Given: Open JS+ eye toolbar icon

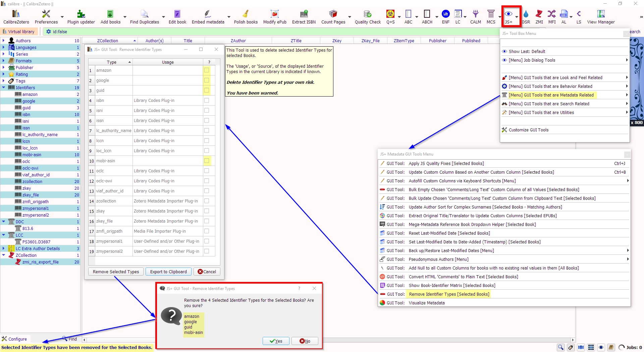Looking at the screenshot, I should [508, 16].
